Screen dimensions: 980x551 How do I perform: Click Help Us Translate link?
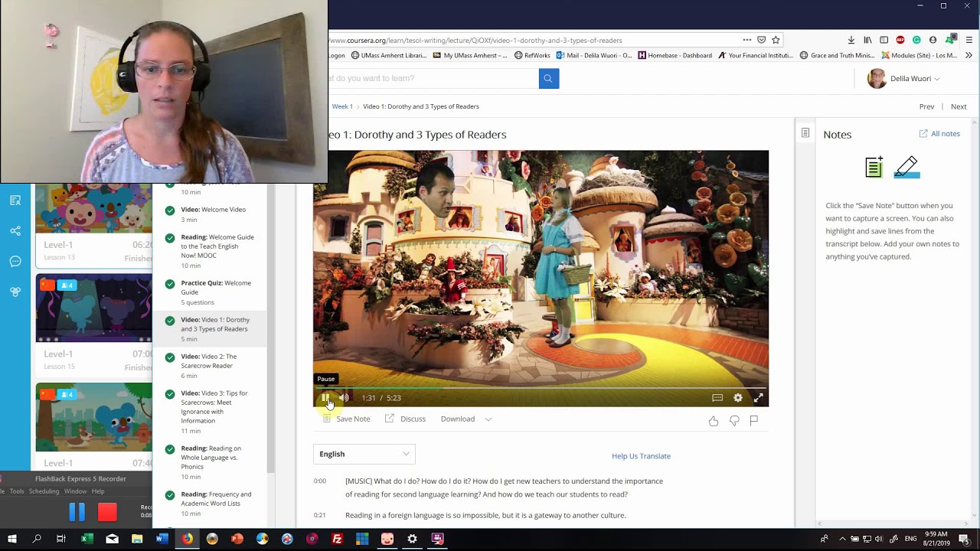tap(641, 456)
